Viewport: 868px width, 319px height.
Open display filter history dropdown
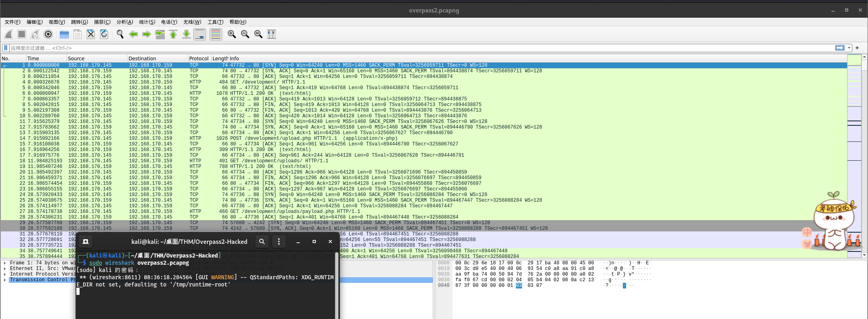[x=849, y=48]
